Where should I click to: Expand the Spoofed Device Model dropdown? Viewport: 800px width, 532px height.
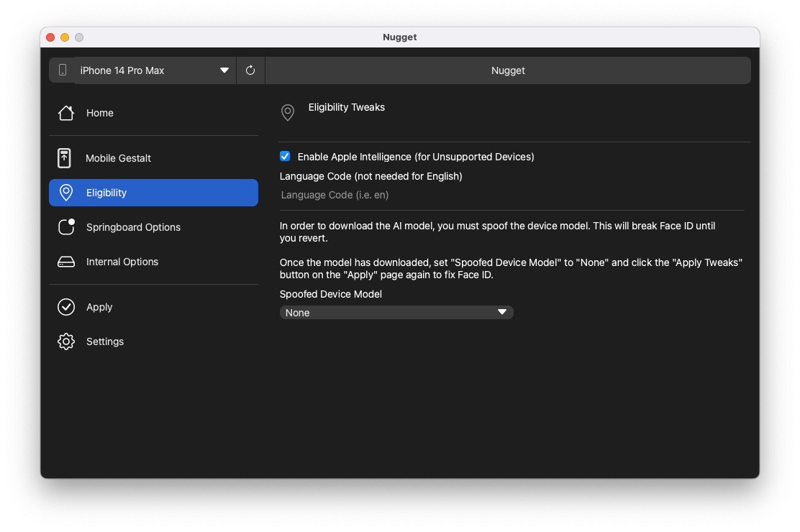point(396,312)
